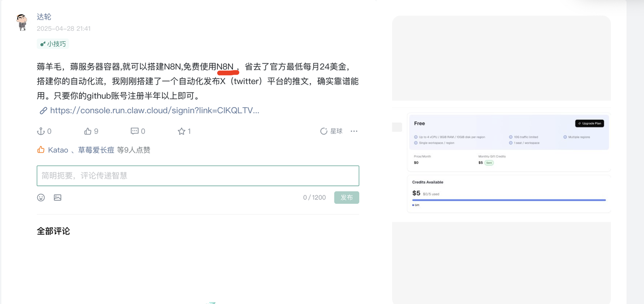Click the author avatar of 达轮
This screenshot has width=644, height=304.
[x=22, y=22]
